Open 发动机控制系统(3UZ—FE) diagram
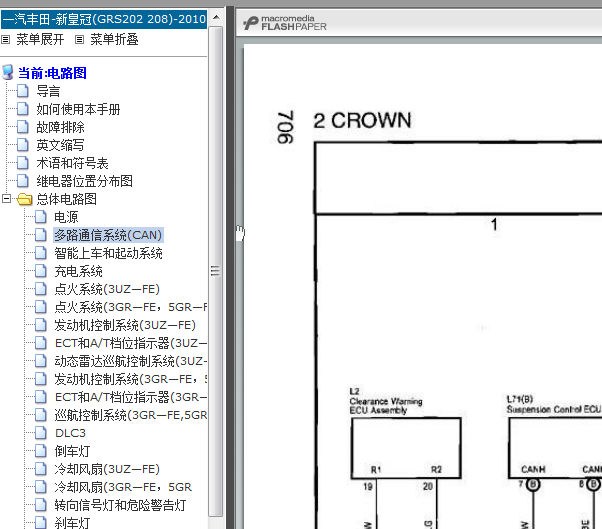 pos(125,325)
